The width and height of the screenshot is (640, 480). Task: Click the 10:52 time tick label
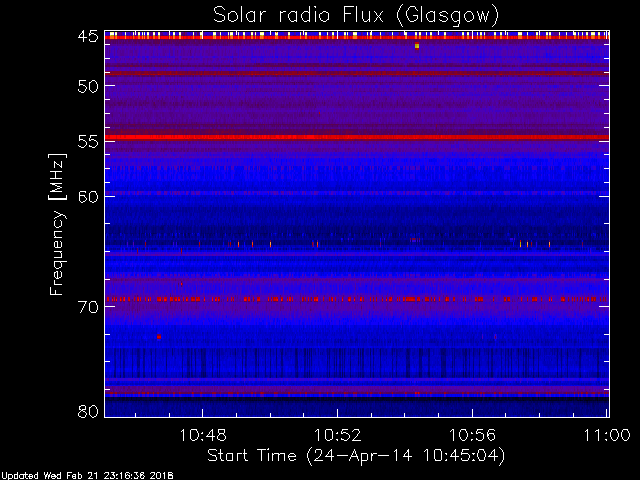point(338,435)
